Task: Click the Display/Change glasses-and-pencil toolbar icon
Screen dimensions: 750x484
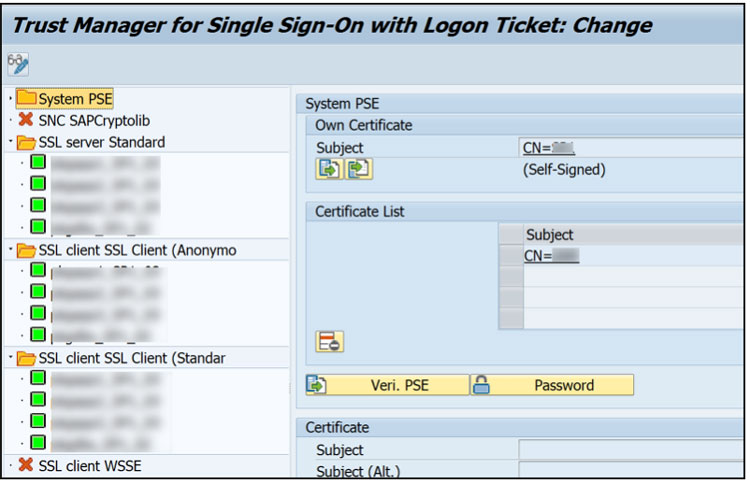Action: tap(18, 65)
